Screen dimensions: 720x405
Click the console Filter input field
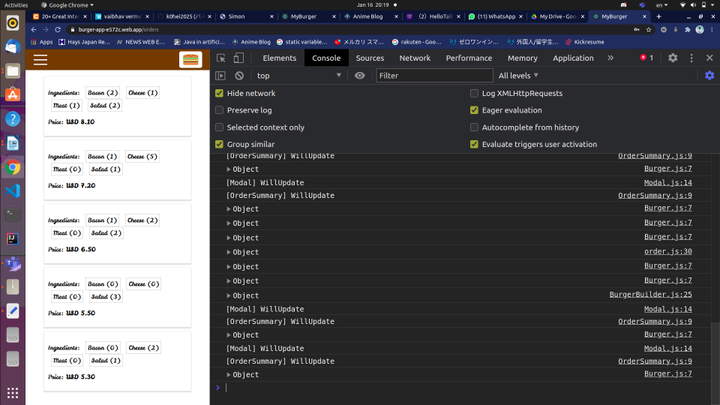click(x=433, y=76)
